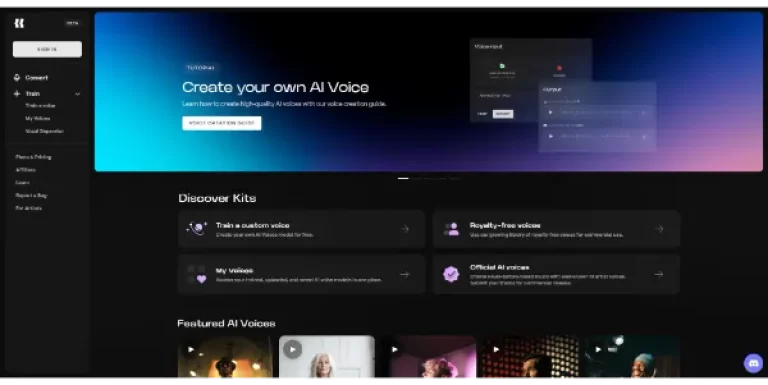
Task: Play the fourth featured voice with red lights
Action: click(496, 349)
